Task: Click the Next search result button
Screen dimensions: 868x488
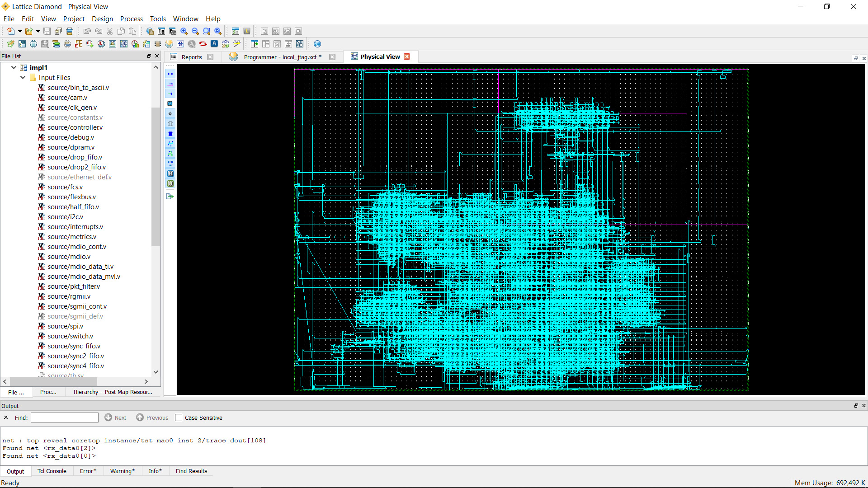Action: [115, 417]
